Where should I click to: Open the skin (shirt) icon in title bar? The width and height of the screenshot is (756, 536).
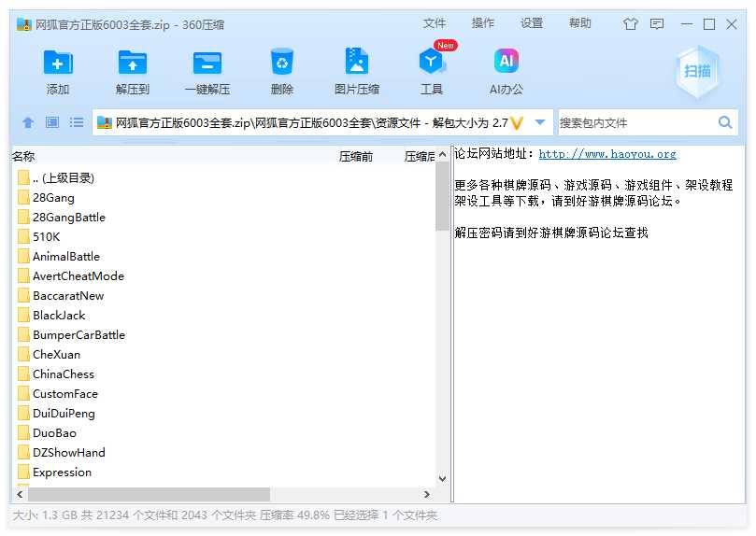(630, 23)
